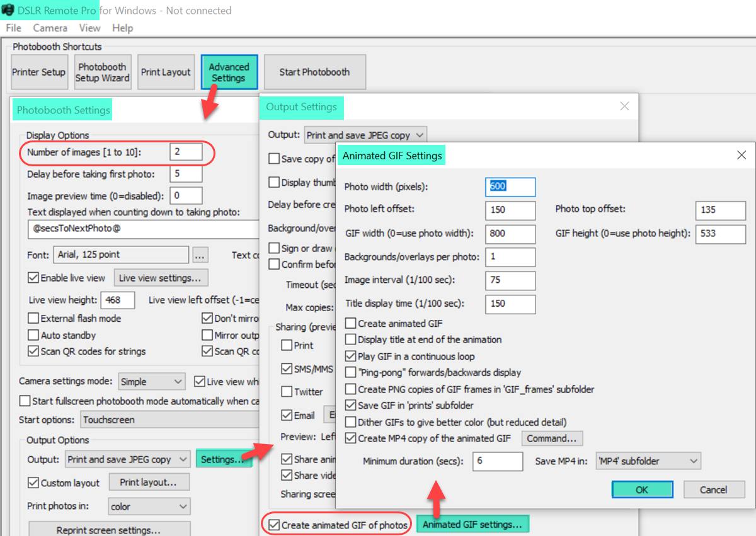Click the countdown text field with @secsToNextPhoto@
The image size is (756, 536).
[x=144, y=229]
